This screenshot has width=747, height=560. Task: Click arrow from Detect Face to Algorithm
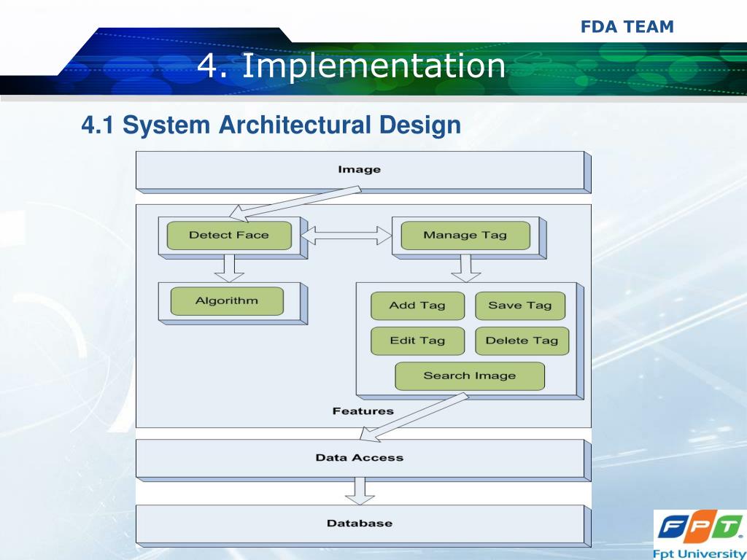[229, 268]
